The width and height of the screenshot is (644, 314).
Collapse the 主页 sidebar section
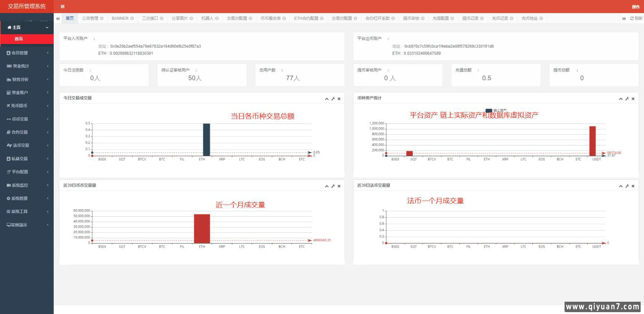click(27, 27)
